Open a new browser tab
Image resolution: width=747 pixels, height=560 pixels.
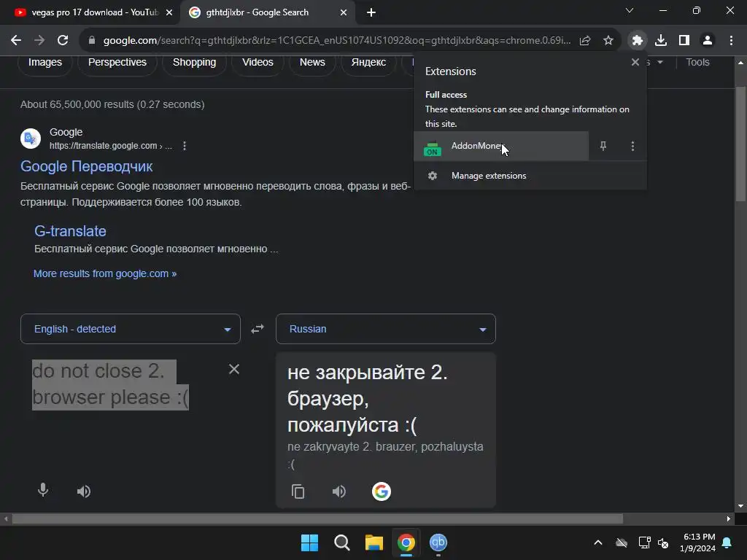tap(371, 12)
